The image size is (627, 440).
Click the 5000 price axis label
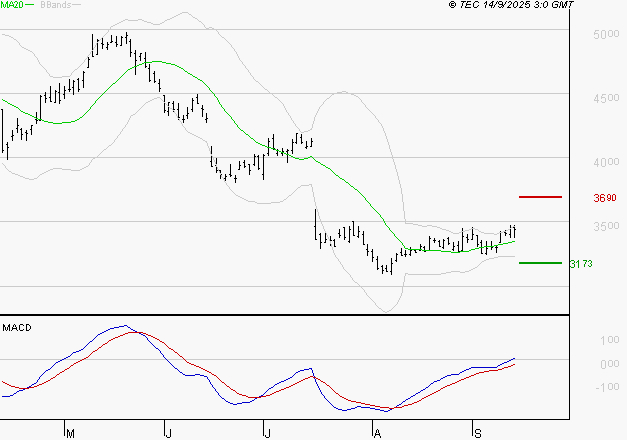tap(606, 34)
